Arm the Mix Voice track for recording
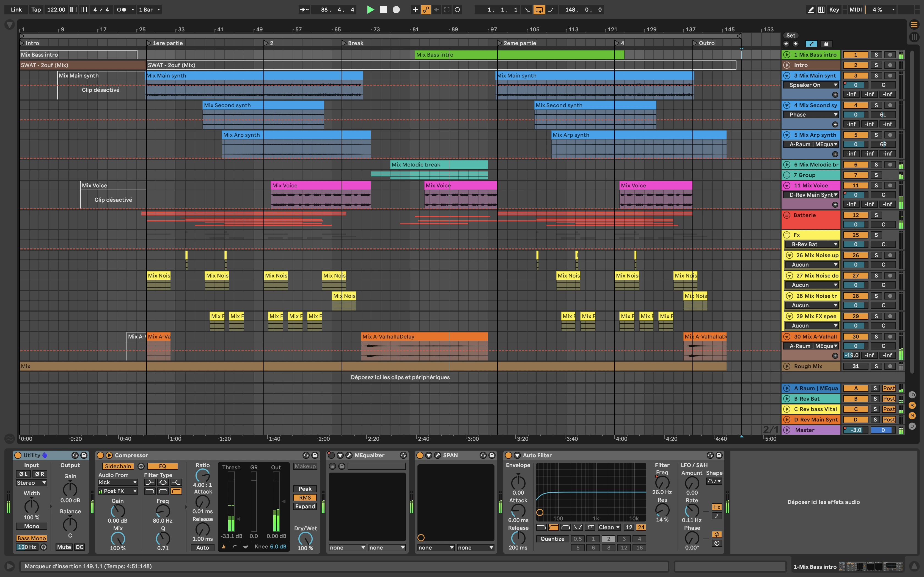Screen dimensions: 924x577 point(890,185)
